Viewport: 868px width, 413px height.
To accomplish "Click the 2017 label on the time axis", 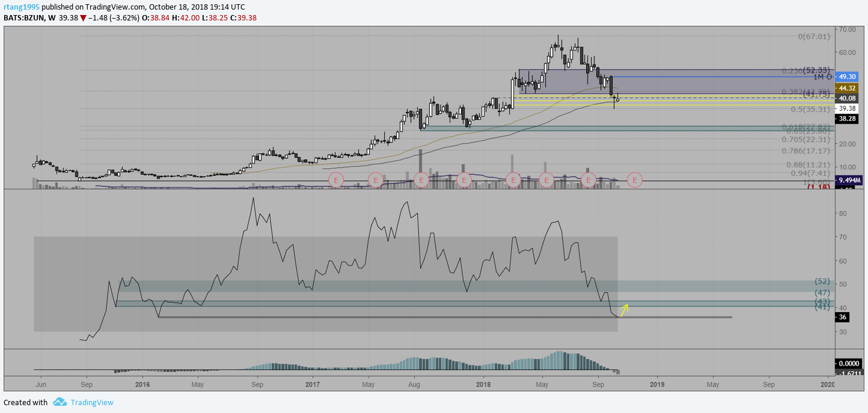I will pyautogui.click(x=313, y=384).
